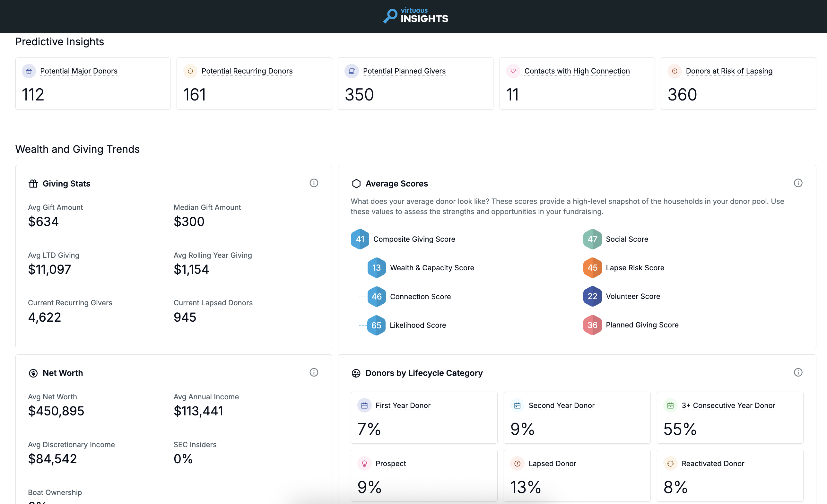The image size is (827, 504).
Task: Open Donors at Risk of Lapsing
Action: click(x=729, y=71)
